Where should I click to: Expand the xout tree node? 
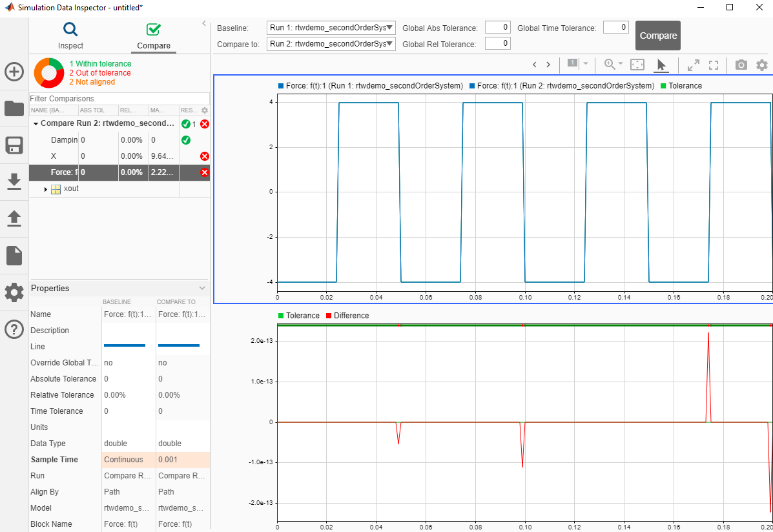(46, 189)
